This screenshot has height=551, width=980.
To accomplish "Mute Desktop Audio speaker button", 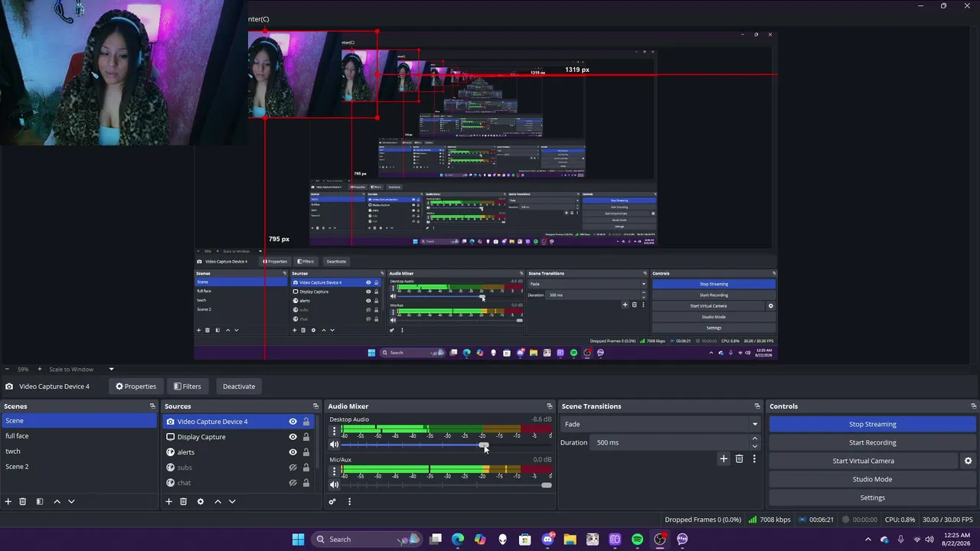I will click(334, 445).
